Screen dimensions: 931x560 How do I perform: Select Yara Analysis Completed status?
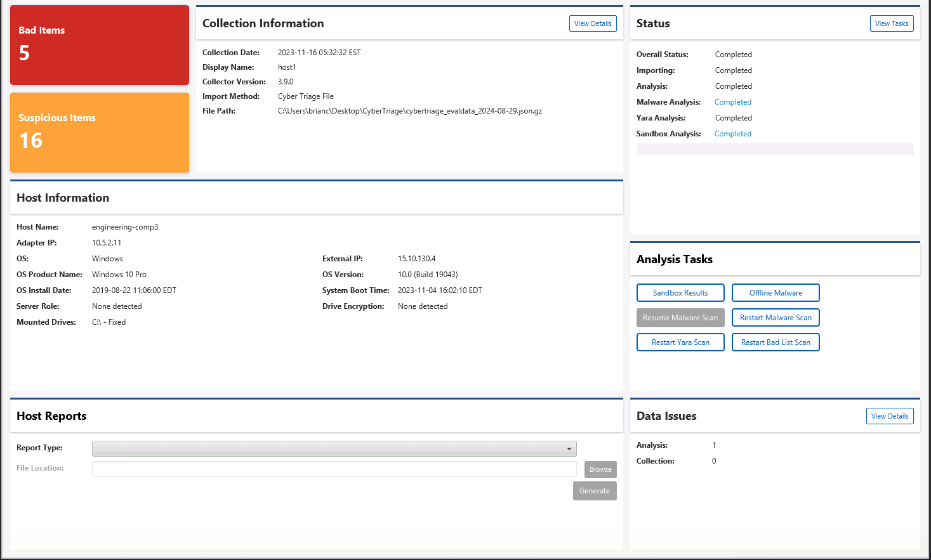click(734, 118)
